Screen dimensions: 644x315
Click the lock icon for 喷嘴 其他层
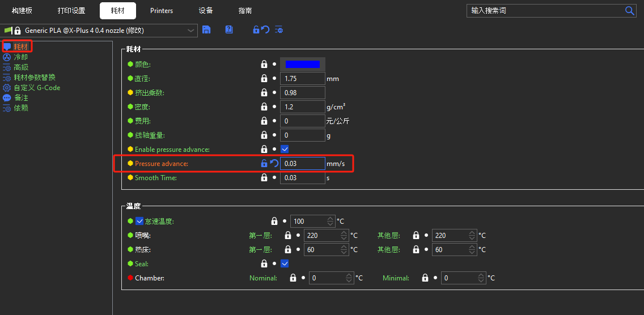coord(416,235)
